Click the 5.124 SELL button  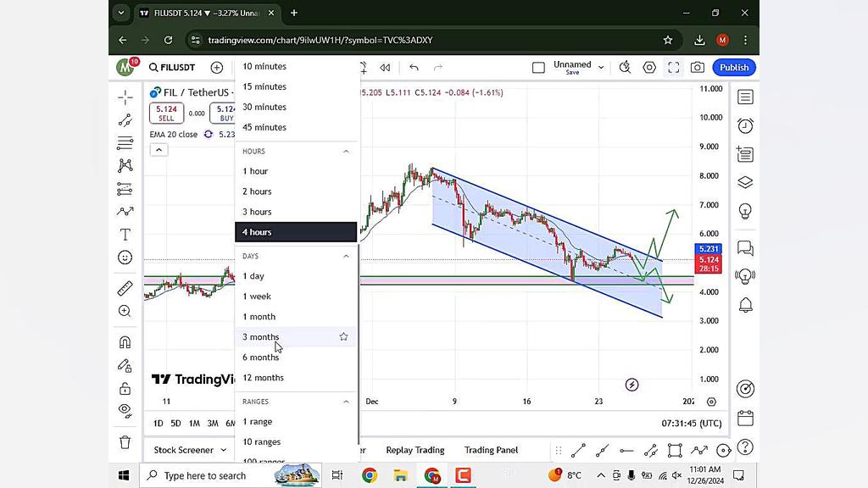[167, 113]
